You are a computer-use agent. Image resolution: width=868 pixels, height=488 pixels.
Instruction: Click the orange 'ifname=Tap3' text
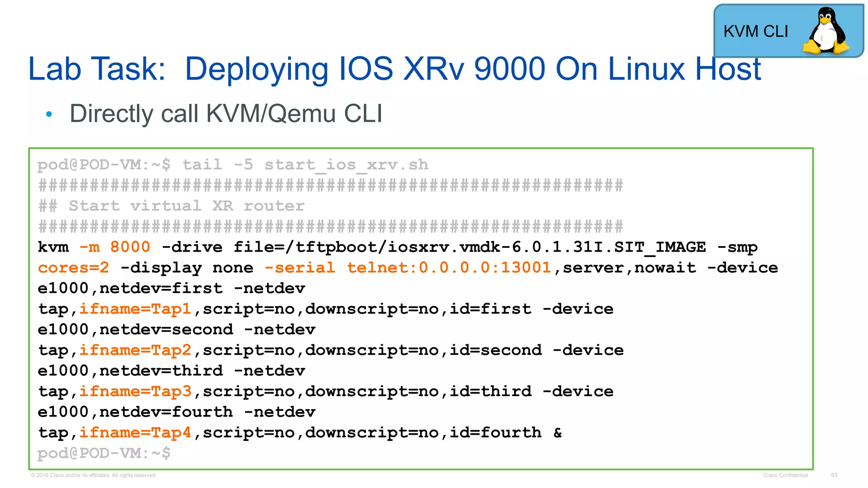click(135, 391)
